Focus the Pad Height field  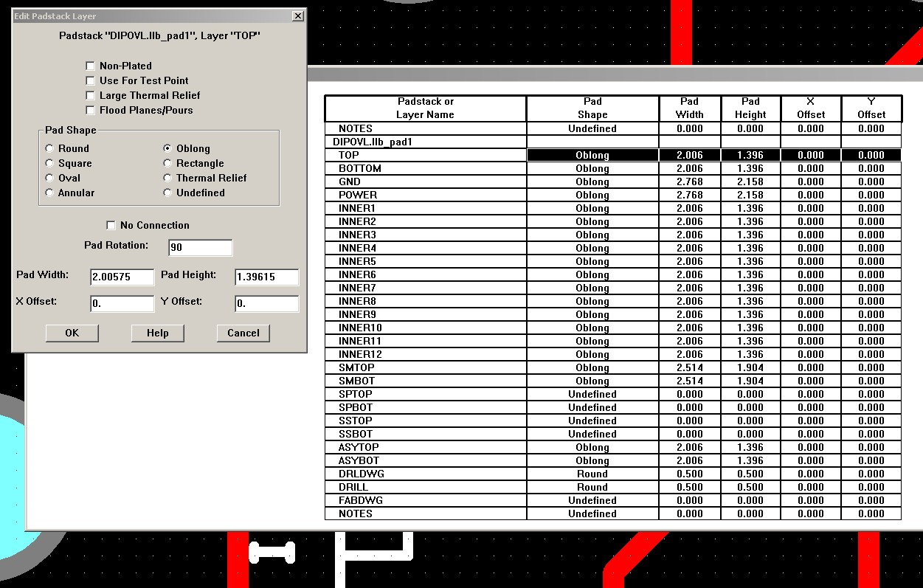coord(266,277)
